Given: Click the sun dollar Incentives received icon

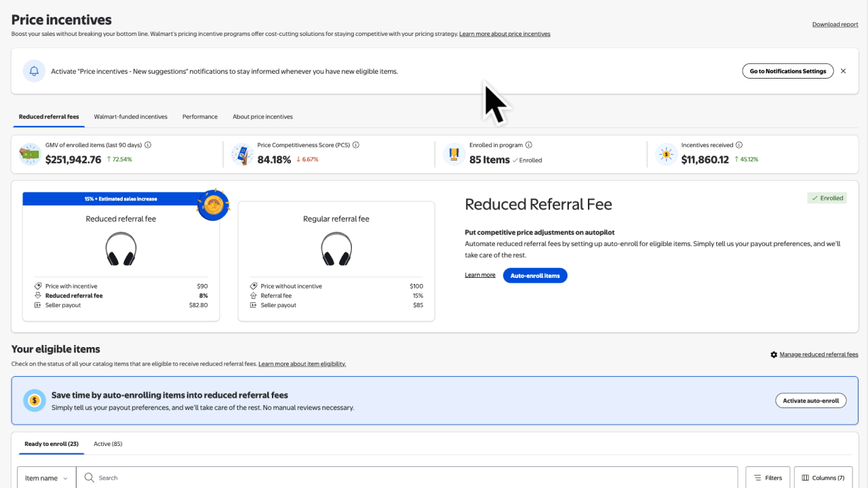Looking at the screenshot, I should 666,155.
